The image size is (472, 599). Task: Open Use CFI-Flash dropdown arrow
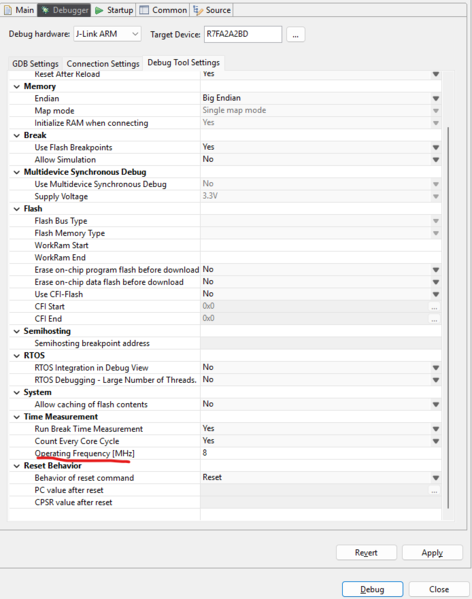pos(436,294)
